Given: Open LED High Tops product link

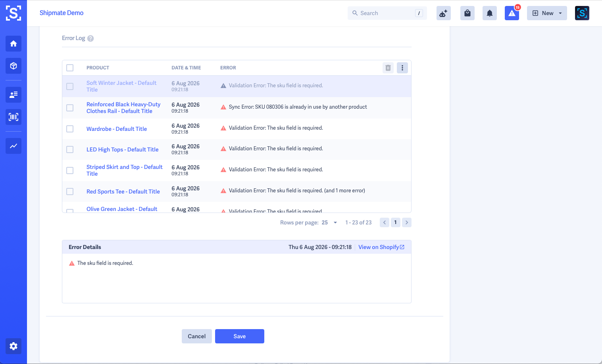Looking at the screenshot, I should click(123, 149).
